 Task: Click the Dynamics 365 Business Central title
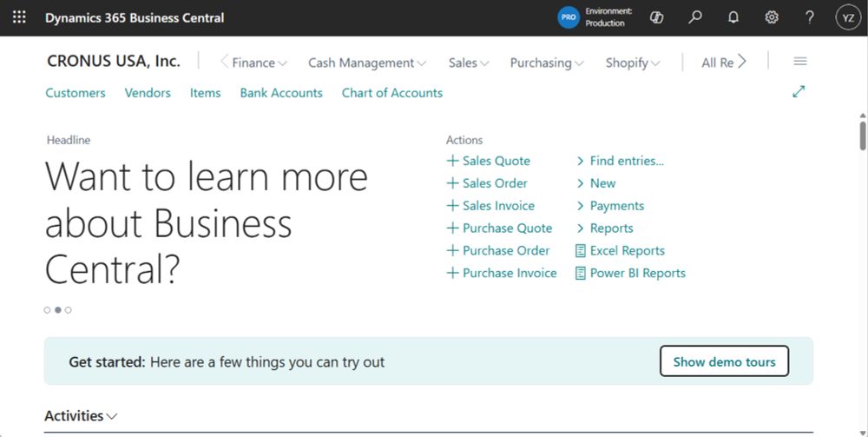pyautogui.click(x=135, y=17)
